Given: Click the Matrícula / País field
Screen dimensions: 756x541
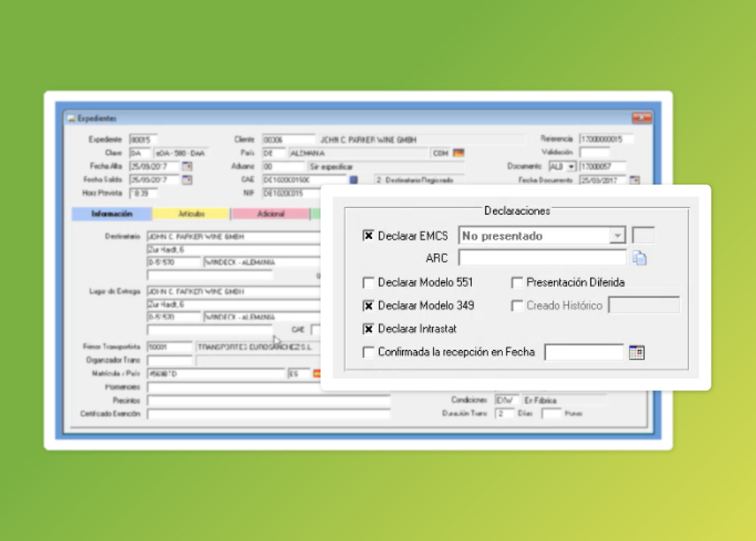Looking at the screenshot, I should pyautogui.click(x=215, y=374).
